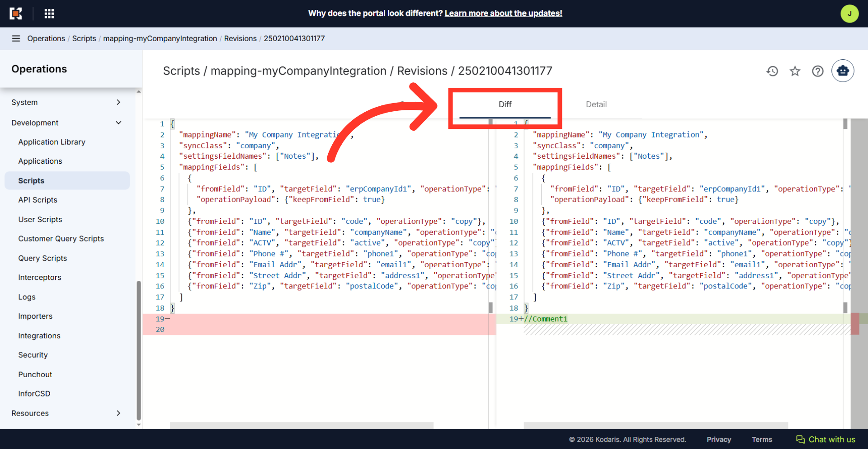The image size is (868, 449).
Task: Toggle the hamburger navigation menu
Action: [x=16, y=38]
